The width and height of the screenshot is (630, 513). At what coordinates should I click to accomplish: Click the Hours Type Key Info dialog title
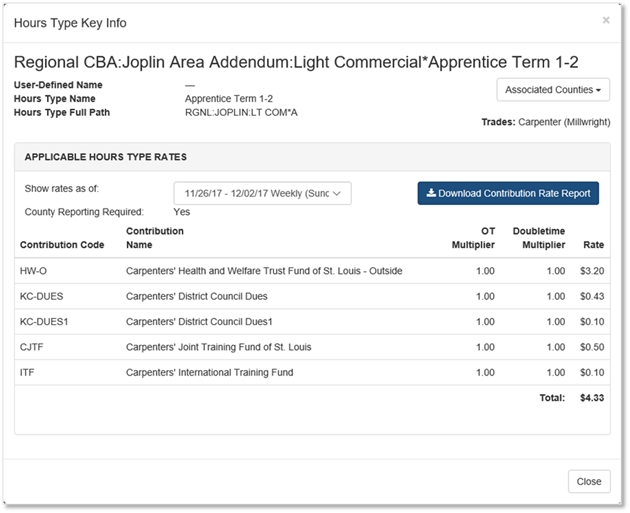point(70,23)
